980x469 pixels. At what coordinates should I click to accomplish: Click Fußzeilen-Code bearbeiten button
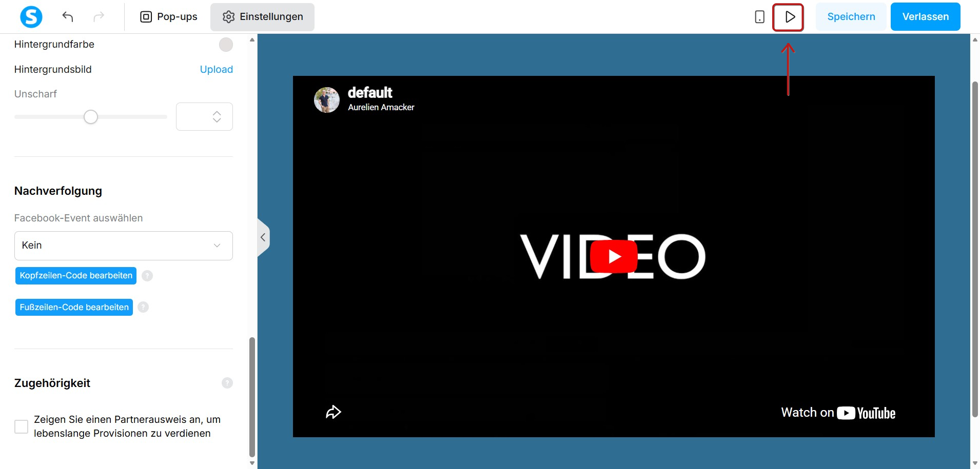pos(74,308)
